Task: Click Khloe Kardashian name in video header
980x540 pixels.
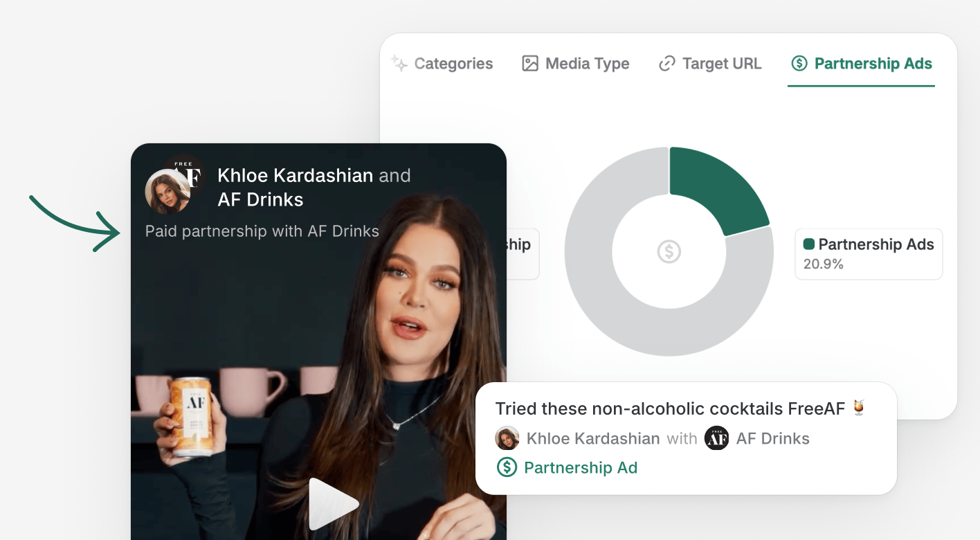Action: (296, 176)
